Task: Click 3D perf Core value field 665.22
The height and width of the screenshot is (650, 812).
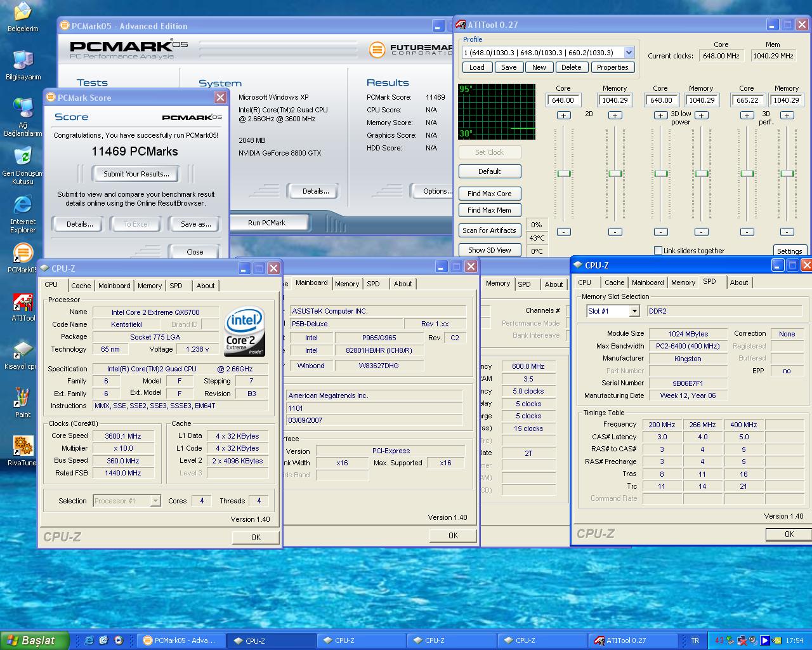Action: click(748, 100)
